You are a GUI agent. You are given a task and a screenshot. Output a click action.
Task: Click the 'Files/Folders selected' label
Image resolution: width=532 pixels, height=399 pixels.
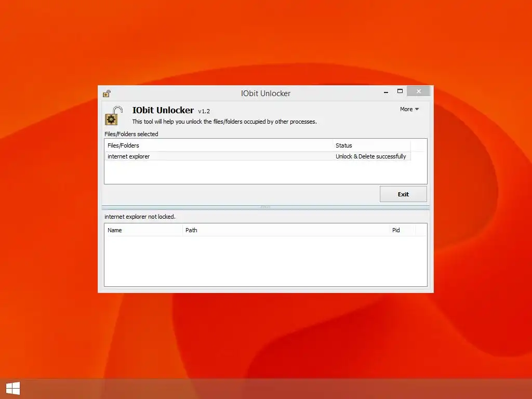click(131, 134)
